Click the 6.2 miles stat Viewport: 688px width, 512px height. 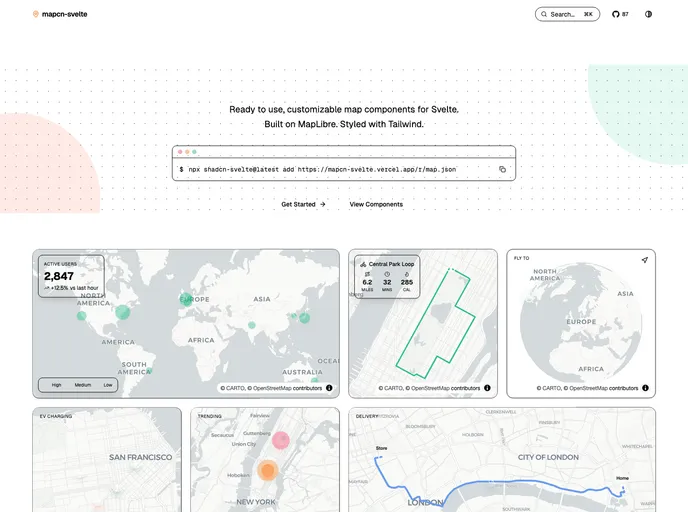coord(367,282)
